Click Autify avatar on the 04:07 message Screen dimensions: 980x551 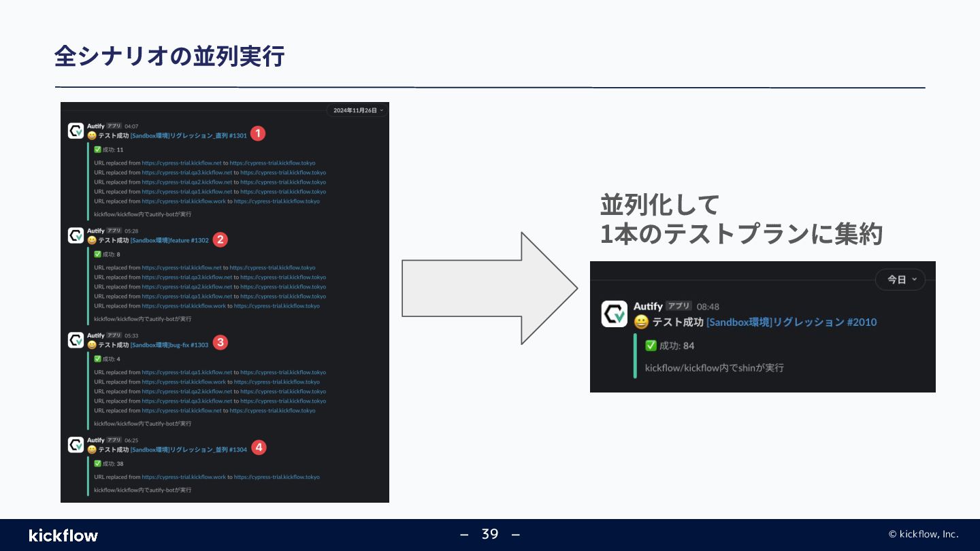(x=76, y=131)
